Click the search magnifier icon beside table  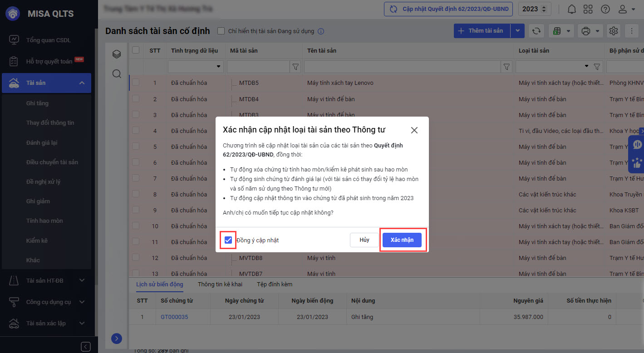tap(117, 74)
